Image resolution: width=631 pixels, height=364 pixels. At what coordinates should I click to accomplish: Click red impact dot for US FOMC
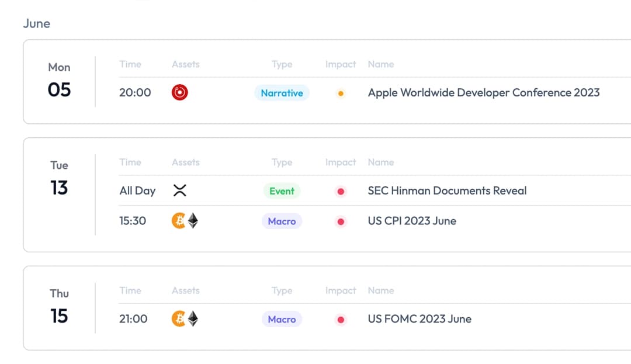coord(341,320)
